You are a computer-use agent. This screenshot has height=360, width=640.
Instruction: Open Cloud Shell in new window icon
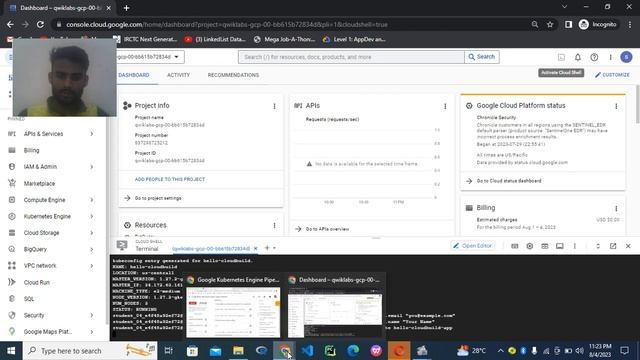click(x=613, y=246)
